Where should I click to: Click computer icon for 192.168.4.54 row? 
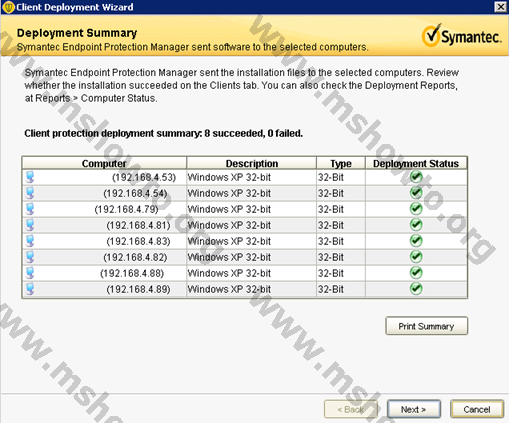pyautogui.click(x=30, y=193)
